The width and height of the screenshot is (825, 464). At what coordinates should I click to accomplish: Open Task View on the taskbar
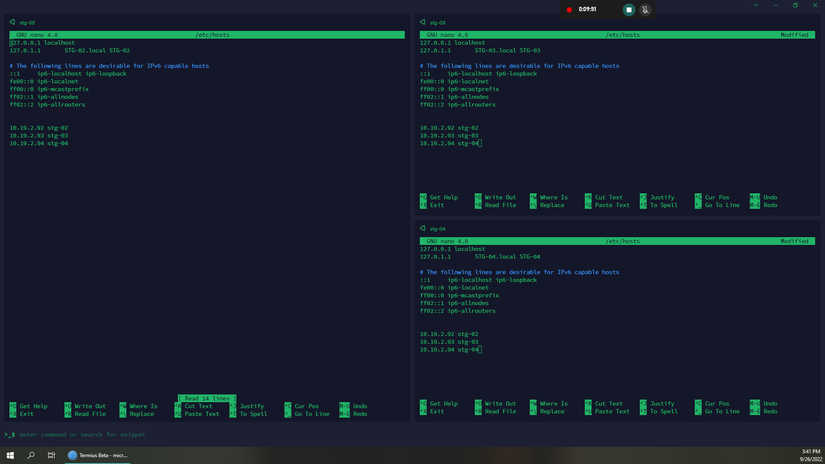coord(51,455)
